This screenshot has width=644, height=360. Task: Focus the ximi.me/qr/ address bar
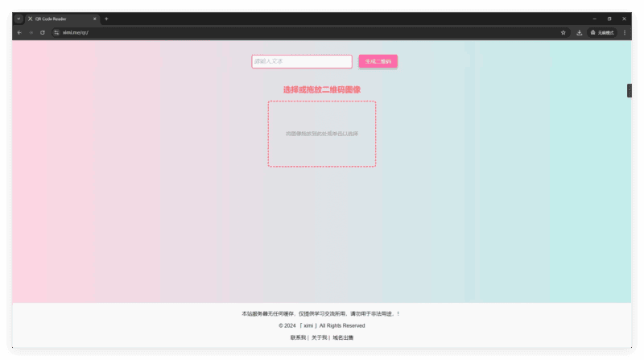click(310, 32)
